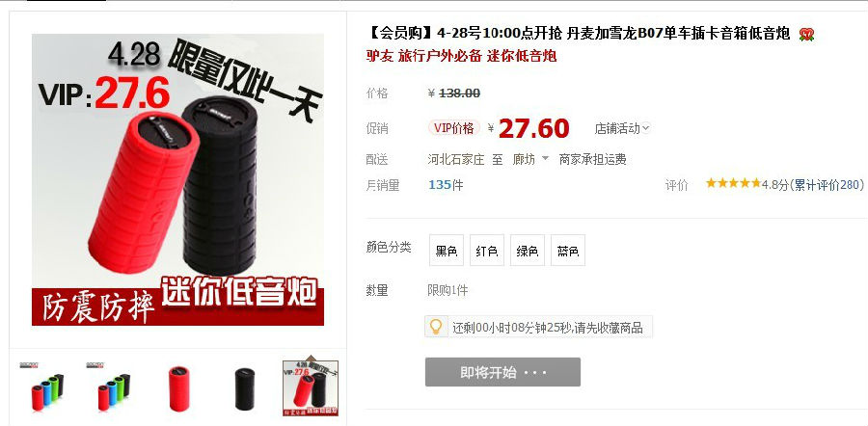Choose the 黑色 color option
Viewport: 868px width, 426px height.
tap(447, 251)
